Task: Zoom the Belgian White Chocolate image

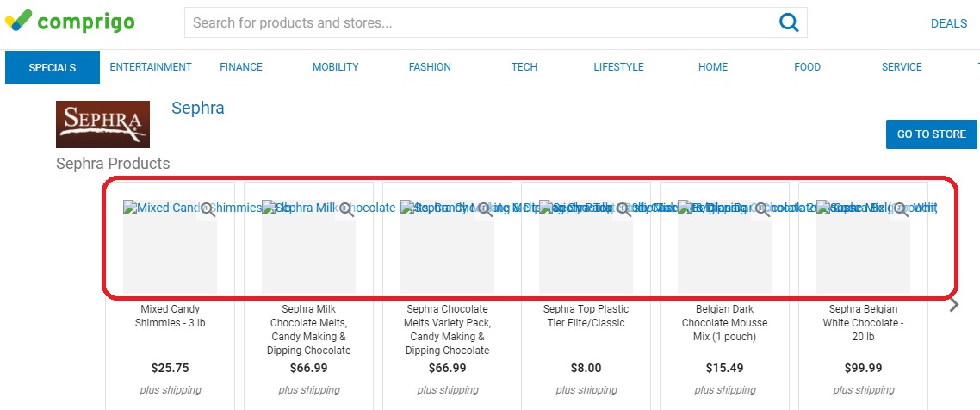Action: [x=902, y=210]
